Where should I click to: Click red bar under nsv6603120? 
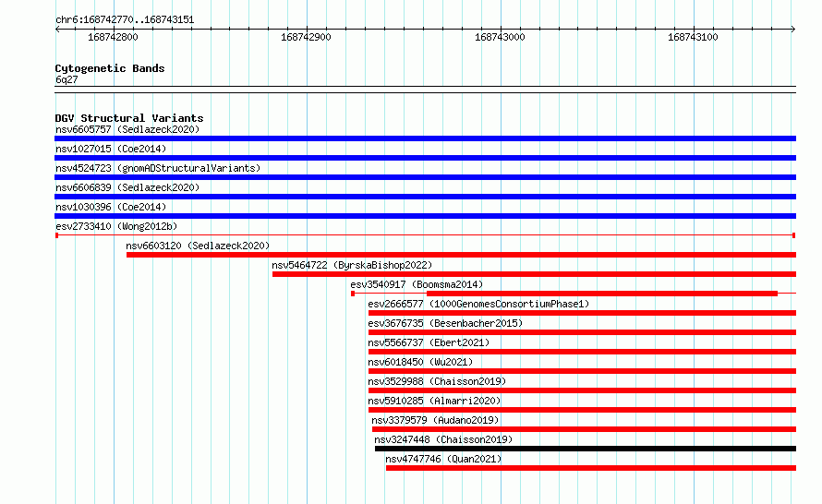click(x=461, y=255)
